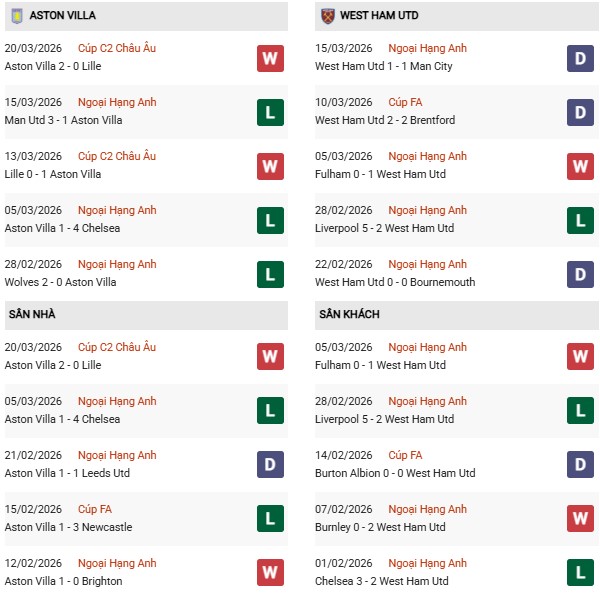Click the West Ham Utd 0 - 0 Bournemouth match result
Viewport: 600px width, 594px height.
(x=395, y=282)
